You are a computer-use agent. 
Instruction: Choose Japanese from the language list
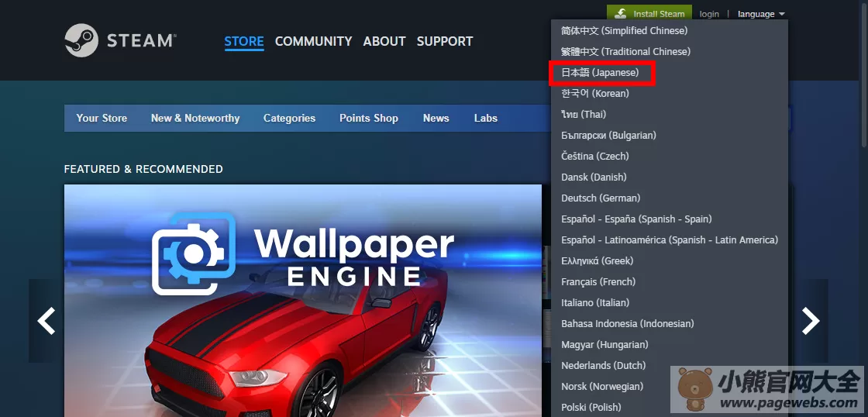670,73
